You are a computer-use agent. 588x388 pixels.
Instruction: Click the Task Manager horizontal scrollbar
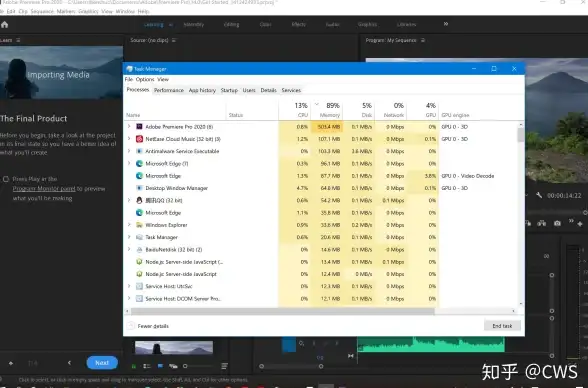pos(282,311)
